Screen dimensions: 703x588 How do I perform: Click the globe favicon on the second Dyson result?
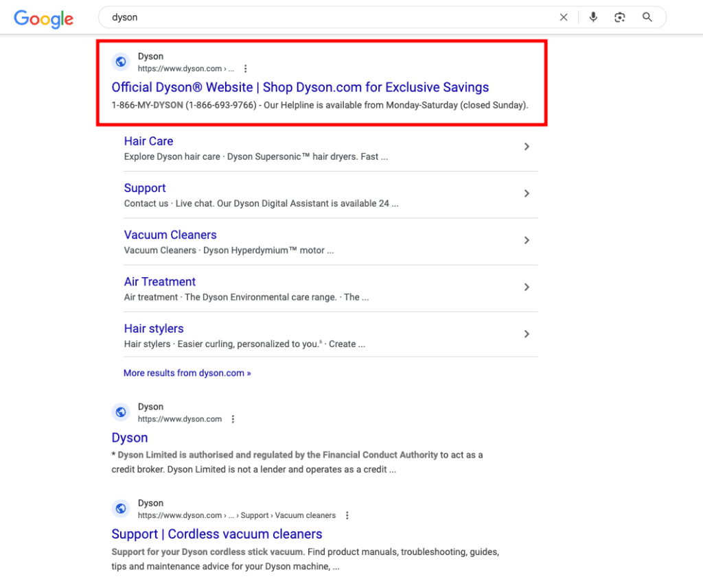coord(121,412)
